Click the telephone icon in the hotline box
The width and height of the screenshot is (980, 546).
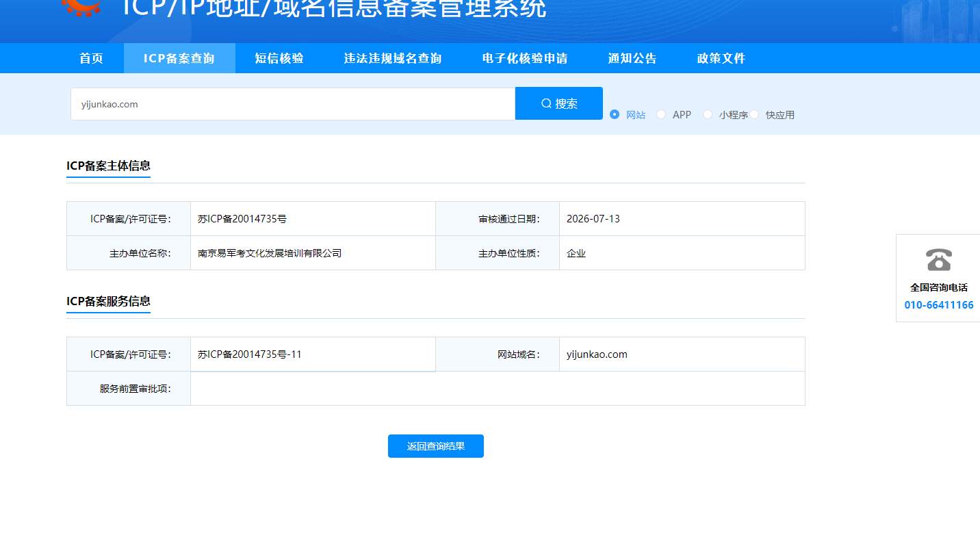pyautogui.click(x=938, y=260)
